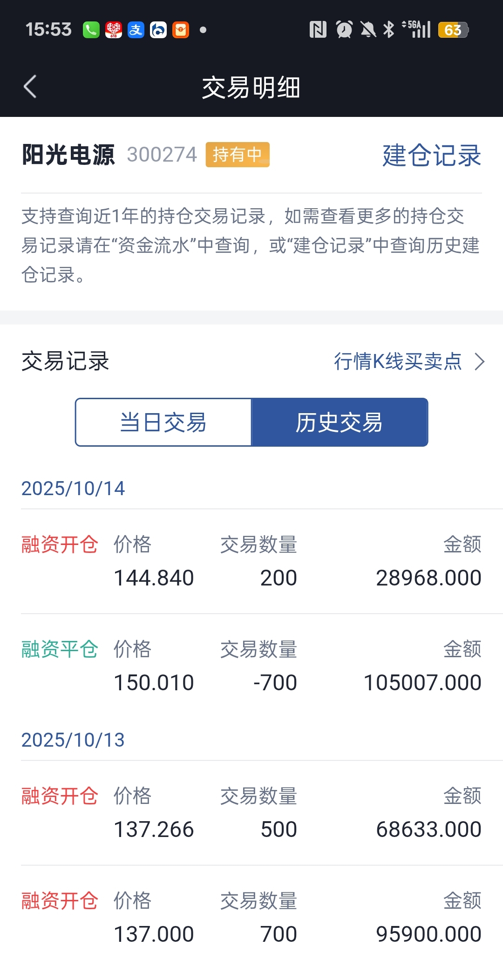Open the 融资开仓 record priced 137.266
The width and height of the screenshot is (503, 980).
click(251, 813)
